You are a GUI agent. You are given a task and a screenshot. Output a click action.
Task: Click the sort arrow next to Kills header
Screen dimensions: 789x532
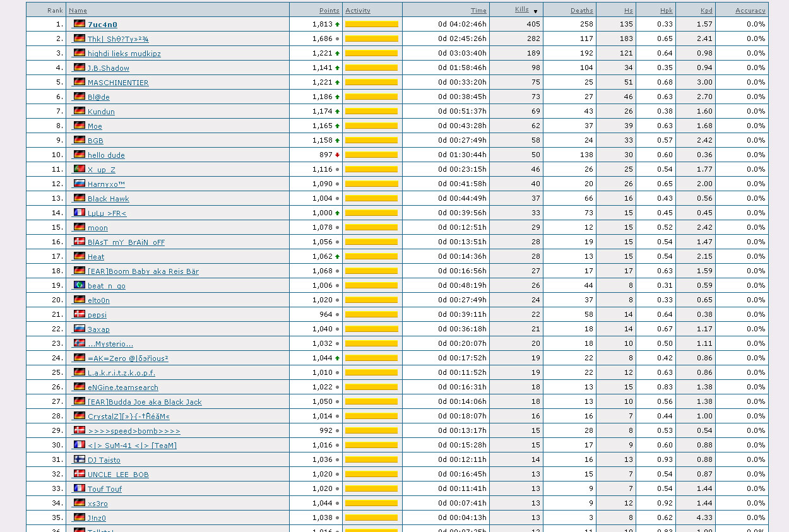click(x=535, y=11)
